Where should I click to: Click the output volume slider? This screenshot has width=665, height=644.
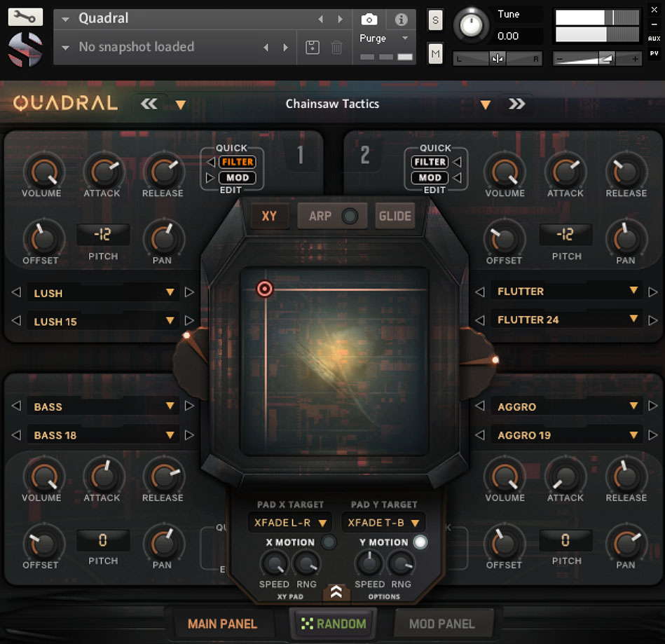[597, 59]
